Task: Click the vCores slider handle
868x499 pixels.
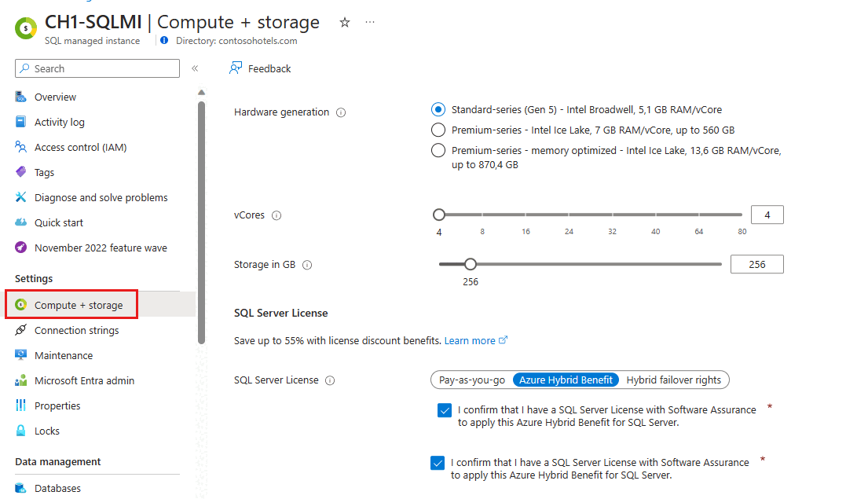Action: point(439,215)
